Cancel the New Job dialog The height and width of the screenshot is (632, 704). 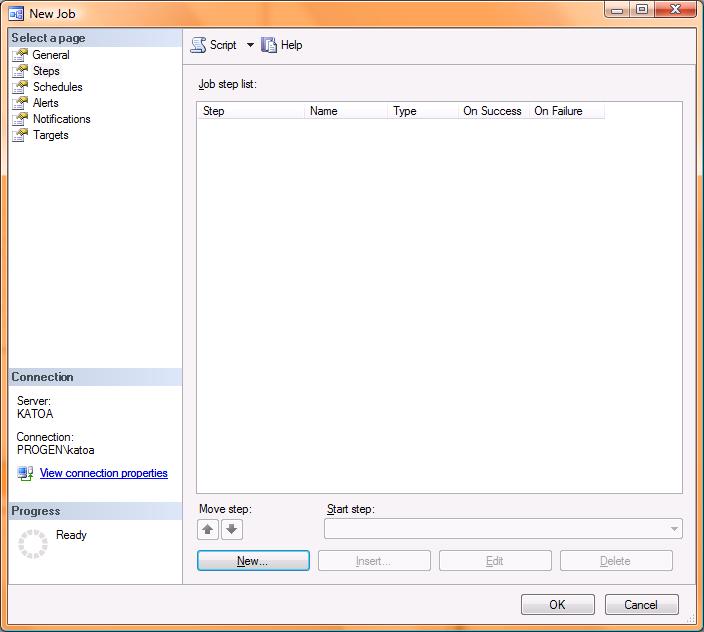[642, 605]
